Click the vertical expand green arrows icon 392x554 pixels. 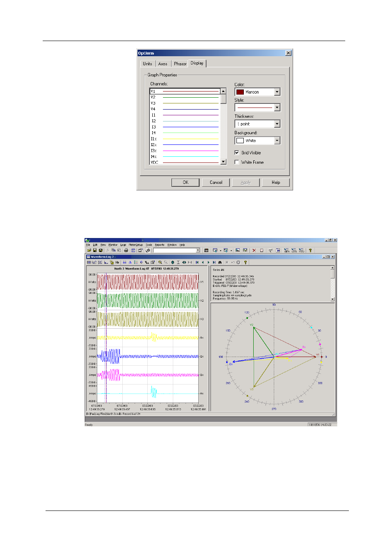coord(172,262)
